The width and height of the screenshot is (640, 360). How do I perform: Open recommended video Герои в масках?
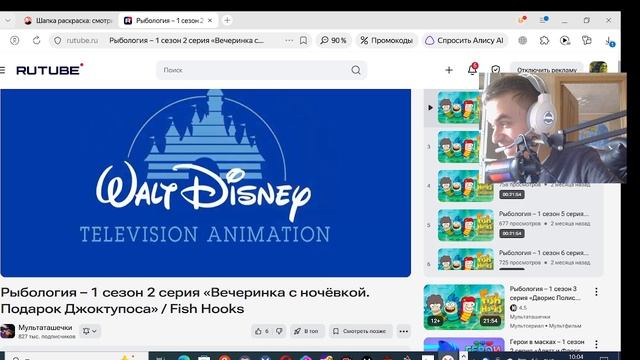coord(547,345)
